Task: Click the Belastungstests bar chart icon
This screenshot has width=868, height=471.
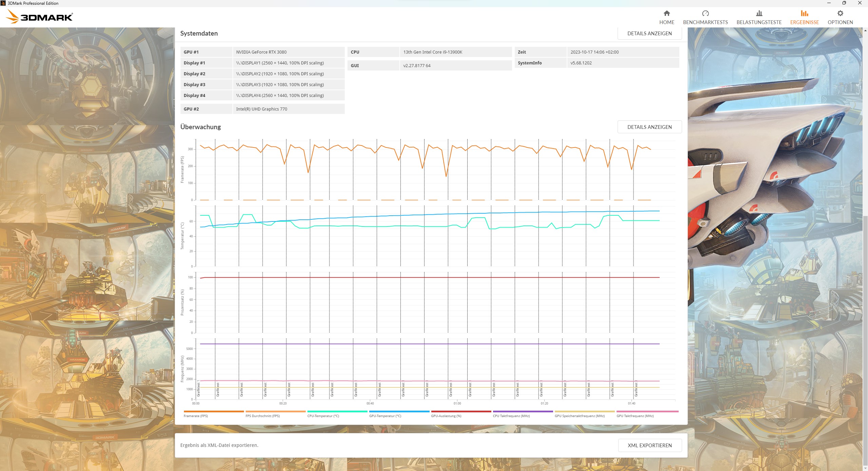Action: pos(759,14)
